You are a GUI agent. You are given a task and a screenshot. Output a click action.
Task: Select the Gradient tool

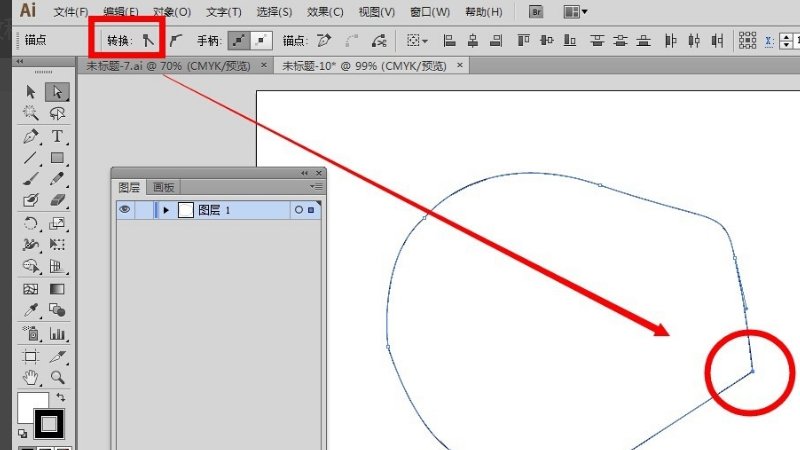(57, 289)
